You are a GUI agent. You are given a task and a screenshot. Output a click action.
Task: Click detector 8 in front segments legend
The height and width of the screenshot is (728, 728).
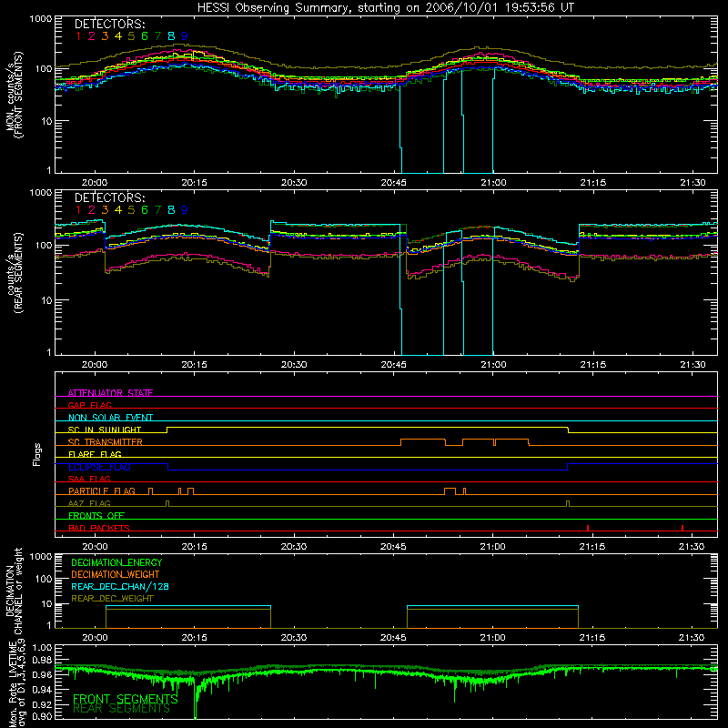(171, 36)
